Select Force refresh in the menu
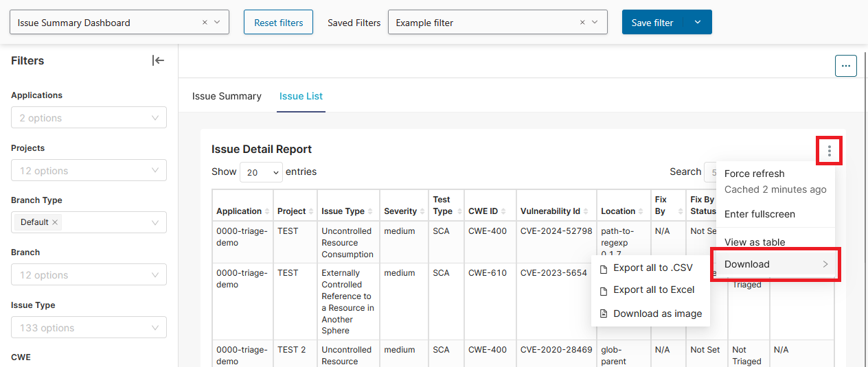The image size is (868, 367). click(754, 174)
